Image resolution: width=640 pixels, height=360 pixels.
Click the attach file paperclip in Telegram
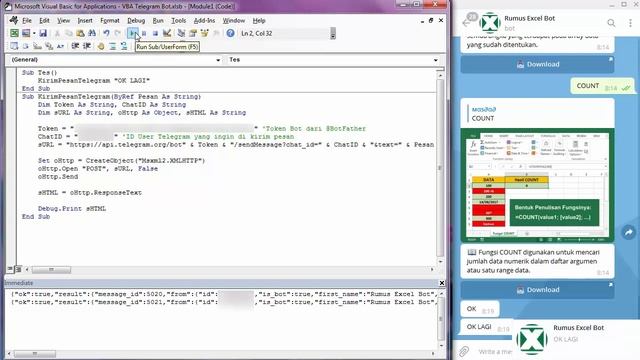tap(464, 351)
